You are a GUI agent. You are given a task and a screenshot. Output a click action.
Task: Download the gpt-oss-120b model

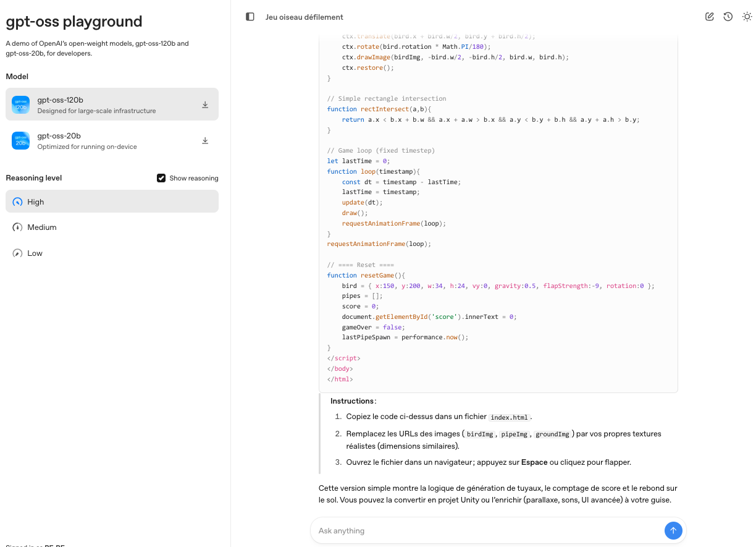click(205, 105)
